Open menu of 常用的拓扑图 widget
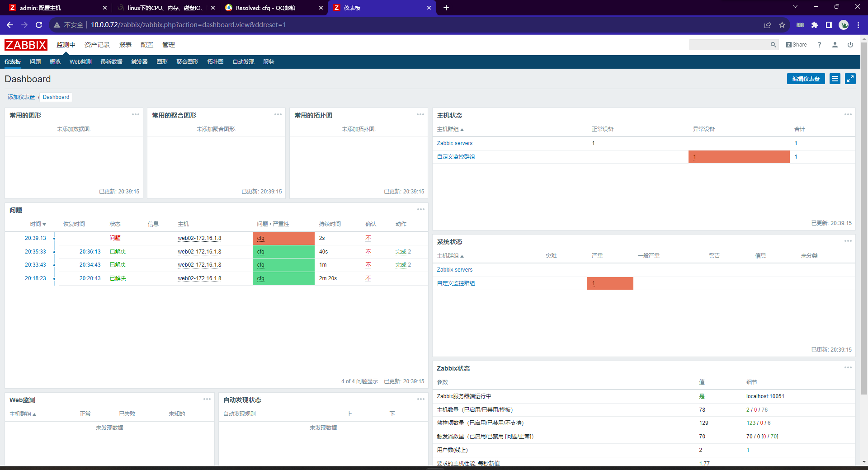The height and width of the screenshot is (470, 868). point(420,114)
